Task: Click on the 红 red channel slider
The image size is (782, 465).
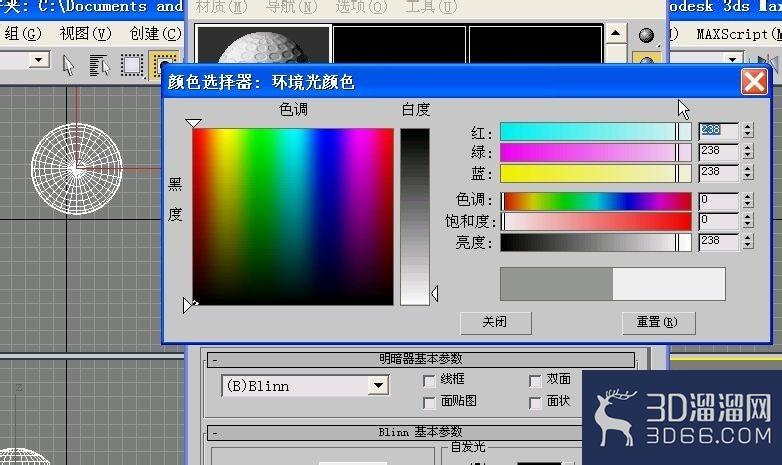Action: click(x=595, y=132)
